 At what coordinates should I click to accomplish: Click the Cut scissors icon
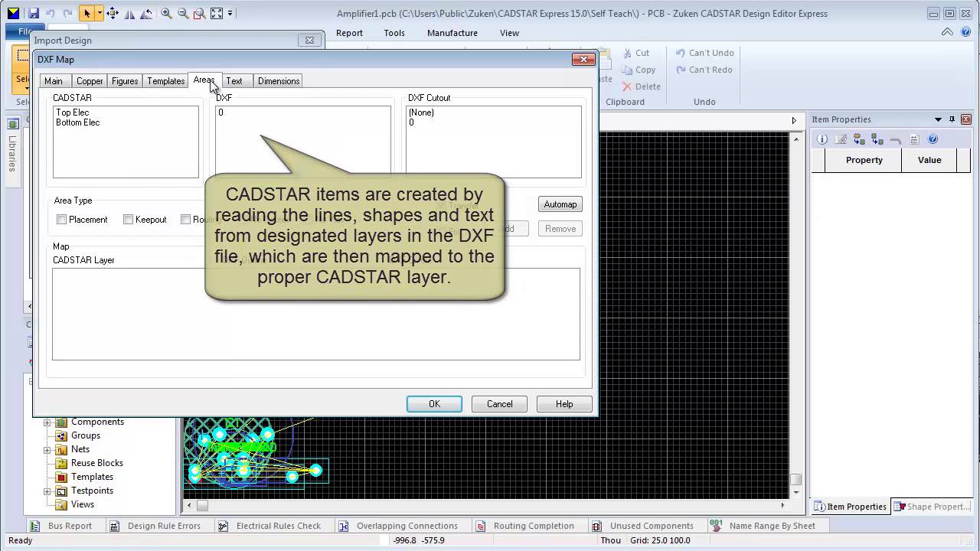[x=628, y=53]
